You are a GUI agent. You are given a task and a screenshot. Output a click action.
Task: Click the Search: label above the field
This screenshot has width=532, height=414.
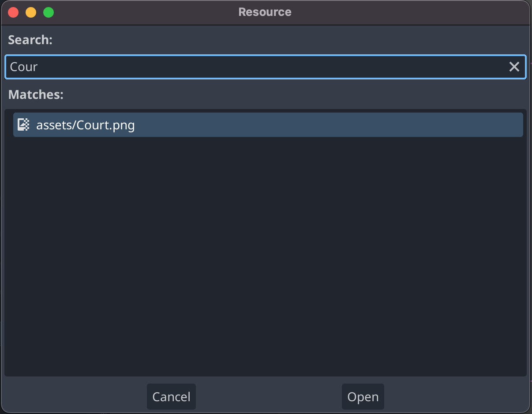(30, 40)
